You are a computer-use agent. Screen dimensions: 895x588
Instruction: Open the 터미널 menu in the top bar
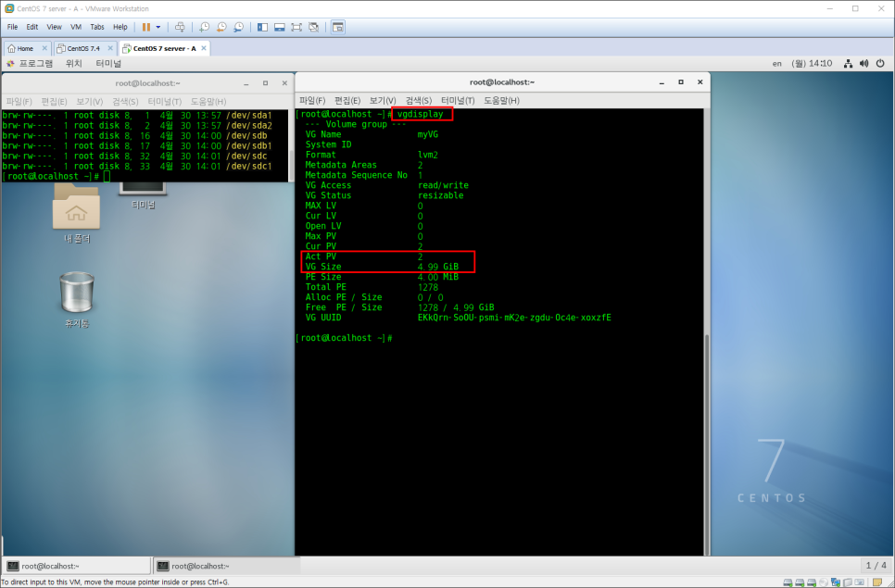pyautogui.click(x=108, y=63)
